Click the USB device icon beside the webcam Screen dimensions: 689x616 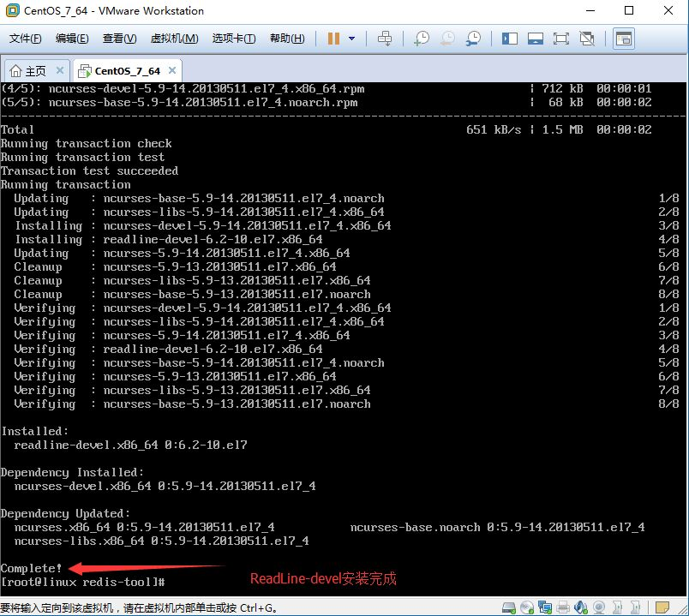click(x=617, y=607)
